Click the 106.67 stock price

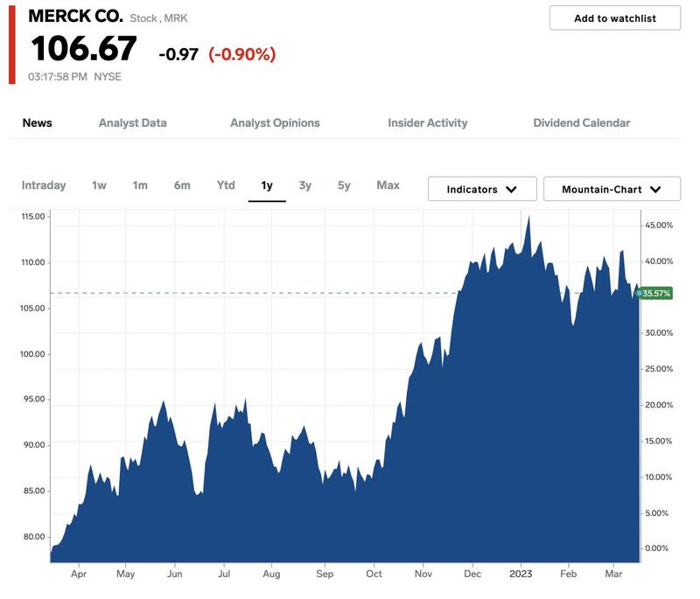(83, 49)
